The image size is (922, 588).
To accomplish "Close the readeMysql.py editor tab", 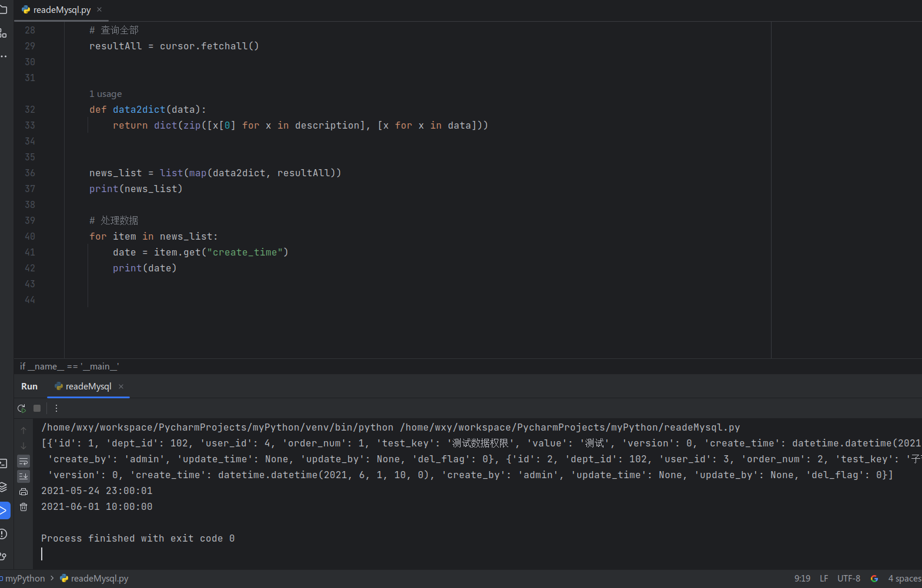I will pos(99,9).
